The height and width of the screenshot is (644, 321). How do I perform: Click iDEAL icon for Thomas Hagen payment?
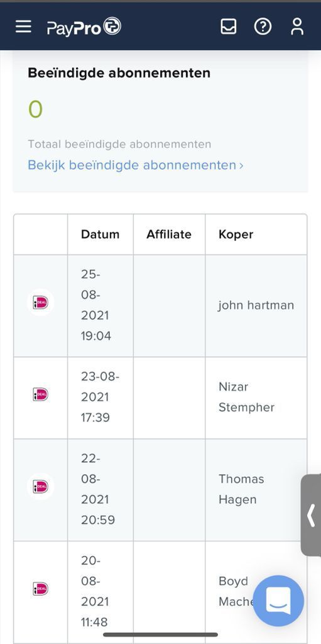(x=41, y=487)
